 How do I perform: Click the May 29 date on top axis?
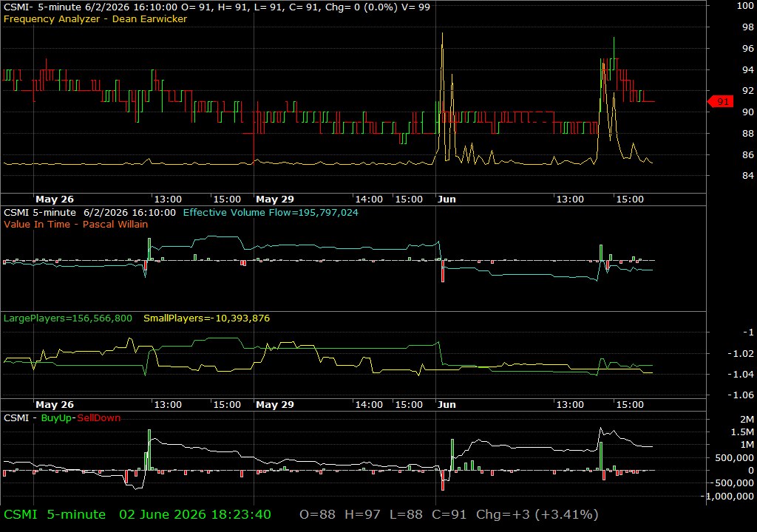[x=275, y=199]
